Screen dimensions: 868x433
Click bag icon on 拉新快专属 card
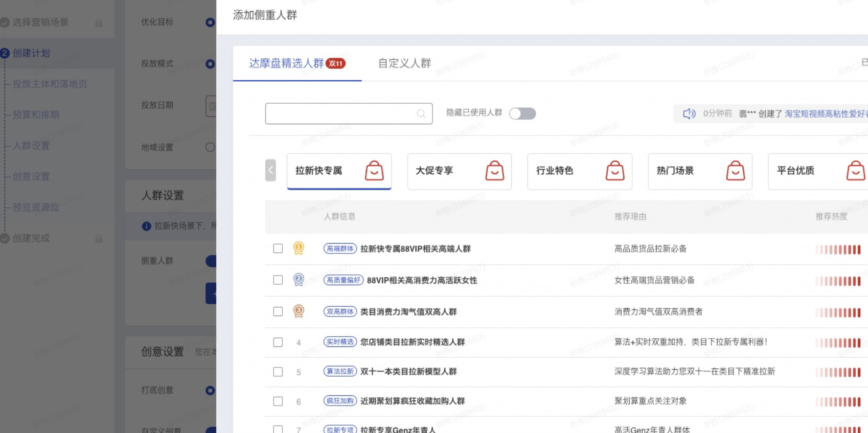point(374,171)
